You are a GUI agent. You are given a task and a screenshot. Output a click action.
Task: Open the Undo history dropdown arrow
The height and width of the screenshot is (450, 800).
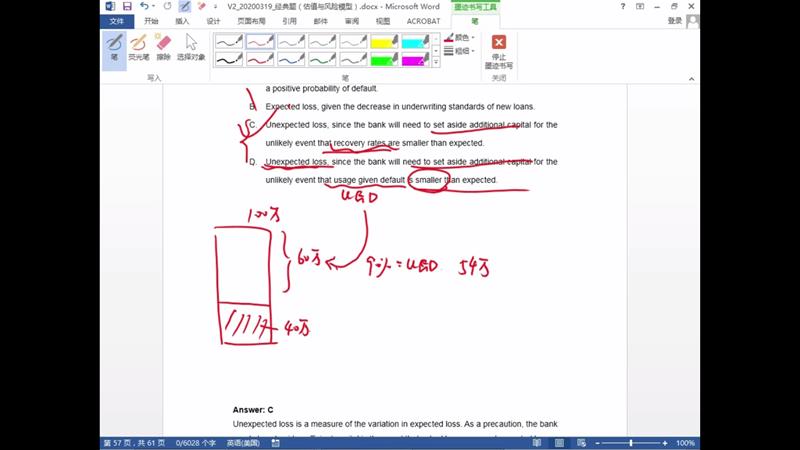click(x=154, y=6)
